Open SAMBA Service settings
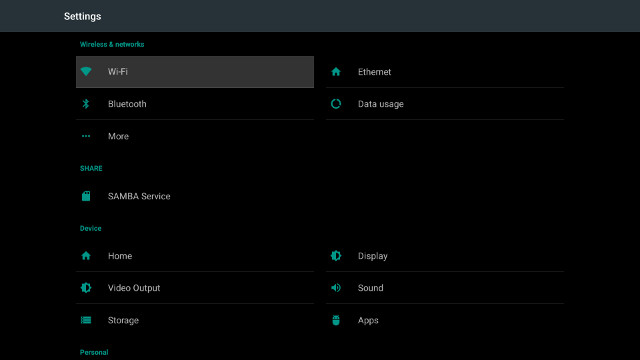 (195, 196)
